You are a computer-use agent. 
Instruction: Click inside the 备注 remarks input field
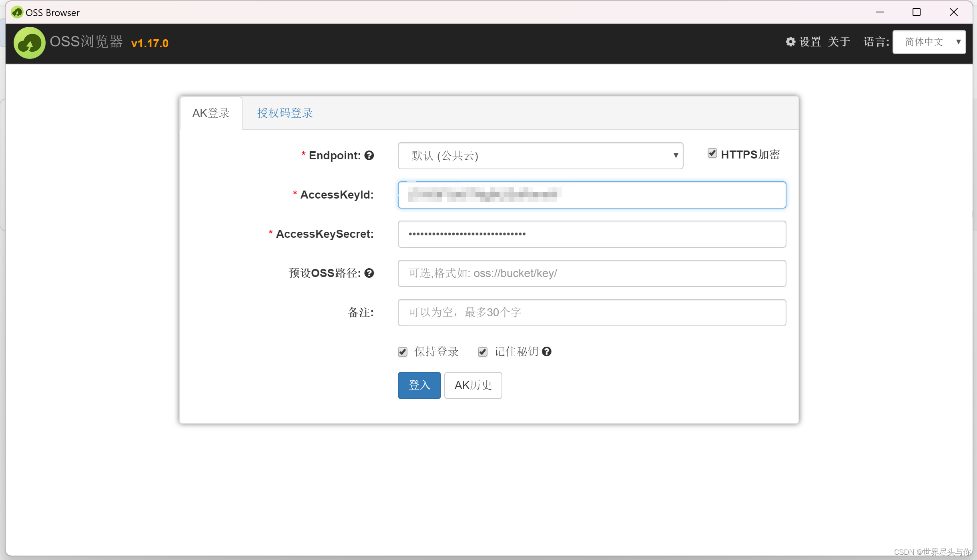(x=592, y=313)
